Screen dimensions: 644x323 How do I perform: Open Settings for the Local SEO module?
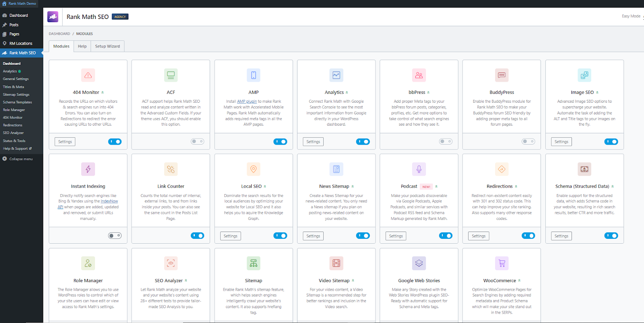(231, 236)
